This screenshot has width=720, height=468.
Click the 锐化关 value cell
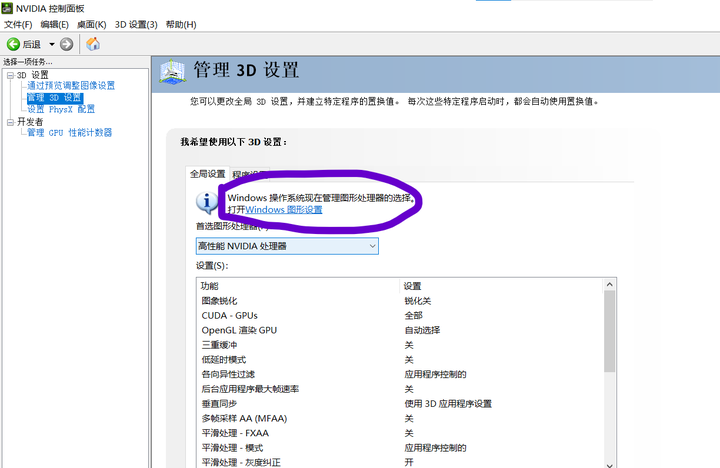pos(417,301)
